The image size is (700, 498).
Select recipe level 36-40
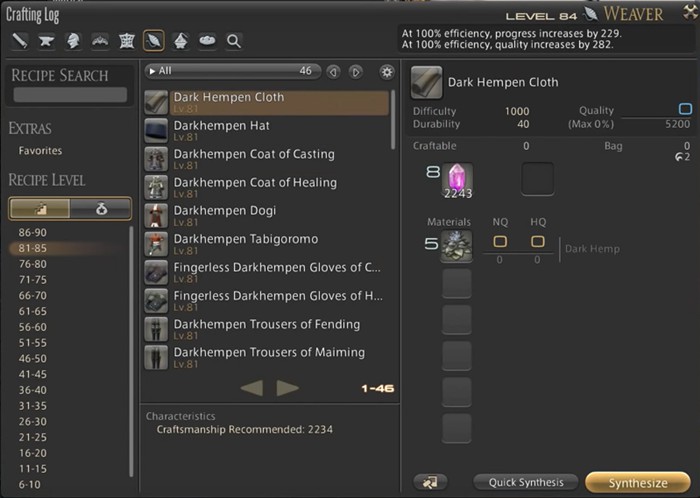(x=33, y=390)
